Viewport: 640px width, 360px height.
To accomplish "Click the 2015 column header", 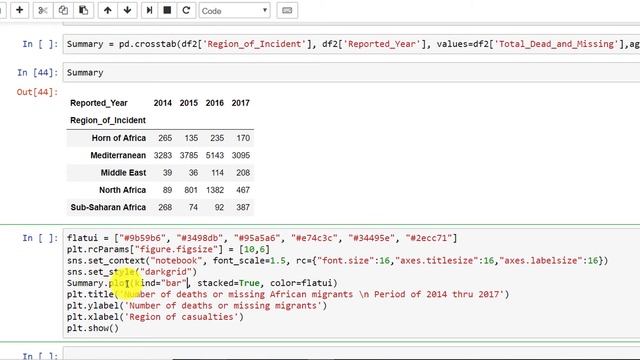I will click(189, 103).
